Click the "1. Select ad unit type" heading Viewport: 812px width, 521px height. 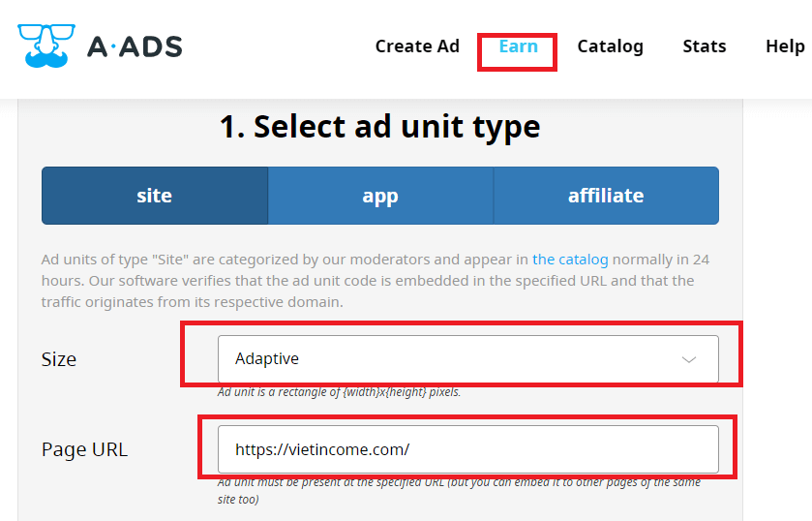(379, 127)
